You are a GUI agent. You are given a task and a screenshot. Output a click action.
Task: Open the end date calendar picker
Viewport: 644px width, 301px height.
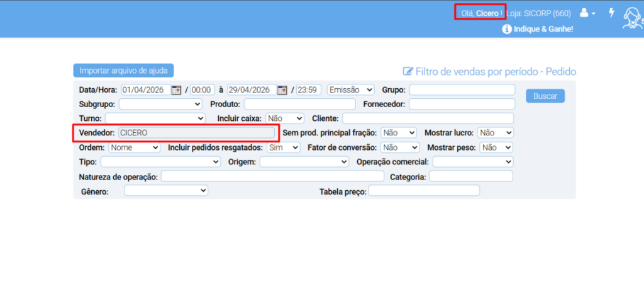pyautogui.click(x=282, y=89)
